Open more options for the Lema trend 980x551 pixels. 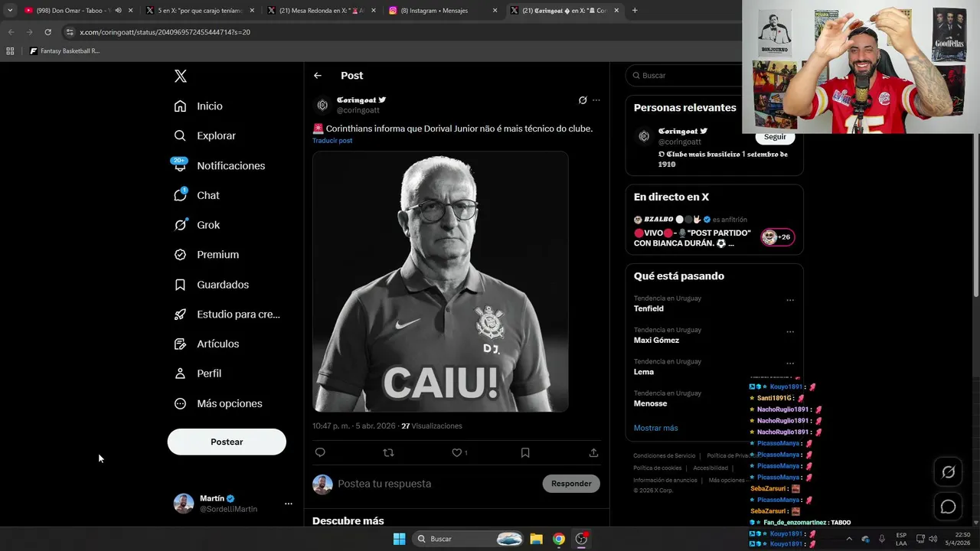(790, 363)
